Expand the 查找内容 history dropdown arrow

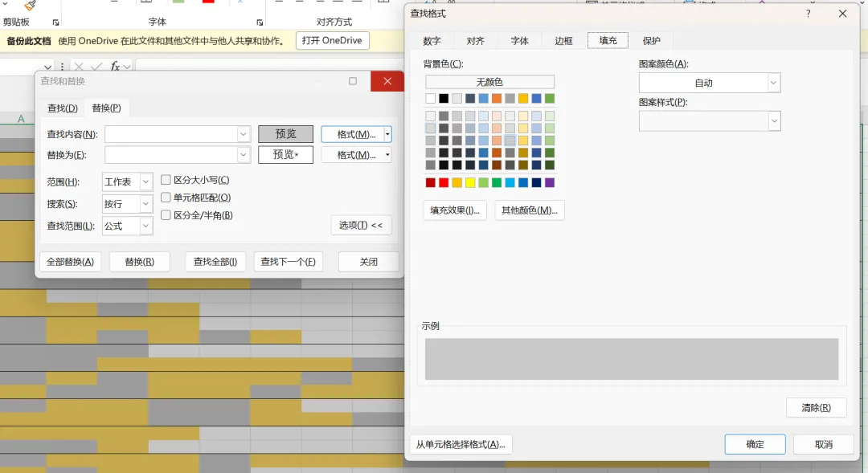pyautogui.click(x=243, y=134)
